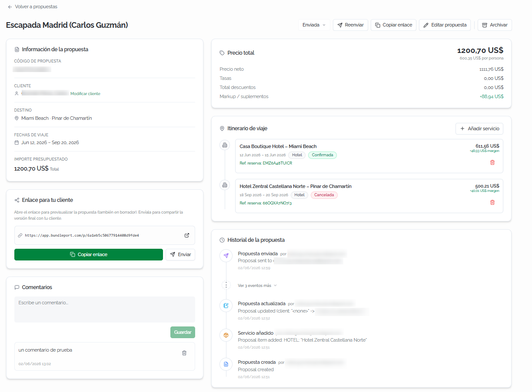
Task: Delete the Casa Boutique Hotel service
Action: pos(492,162)
